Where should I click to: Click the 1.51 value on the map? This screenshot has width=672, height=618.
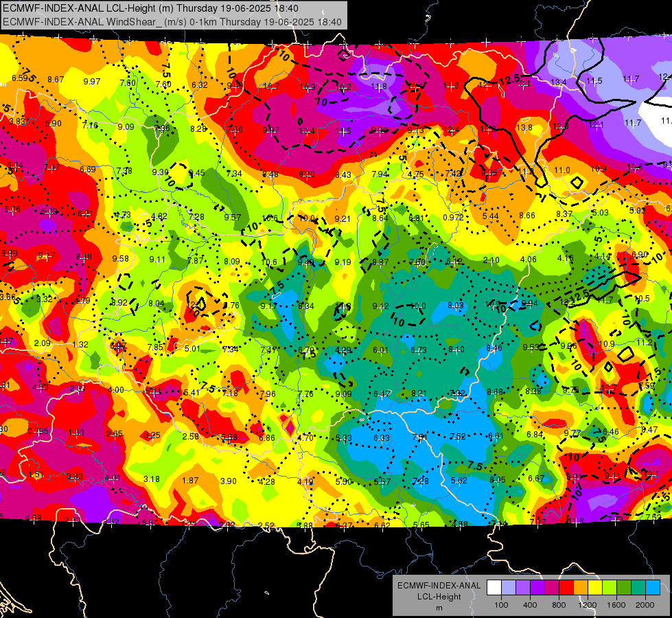(36, 474)
